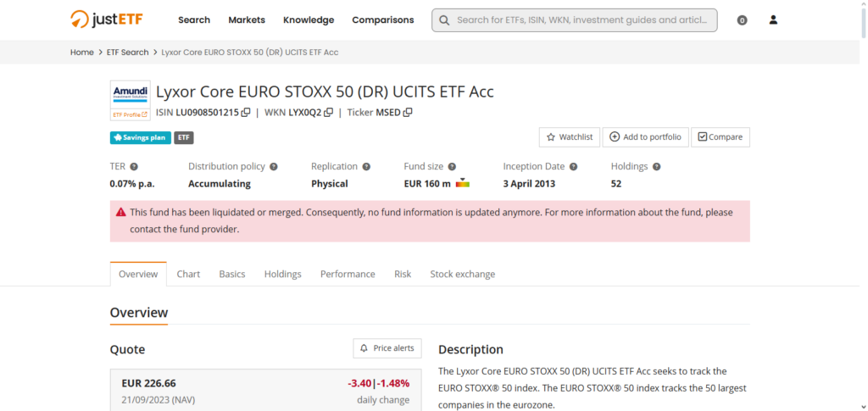This screenshot has height=411, width=868.
Task: Click the Amundi provider logo
Action: pyautogui.click(x=130, y=95)
